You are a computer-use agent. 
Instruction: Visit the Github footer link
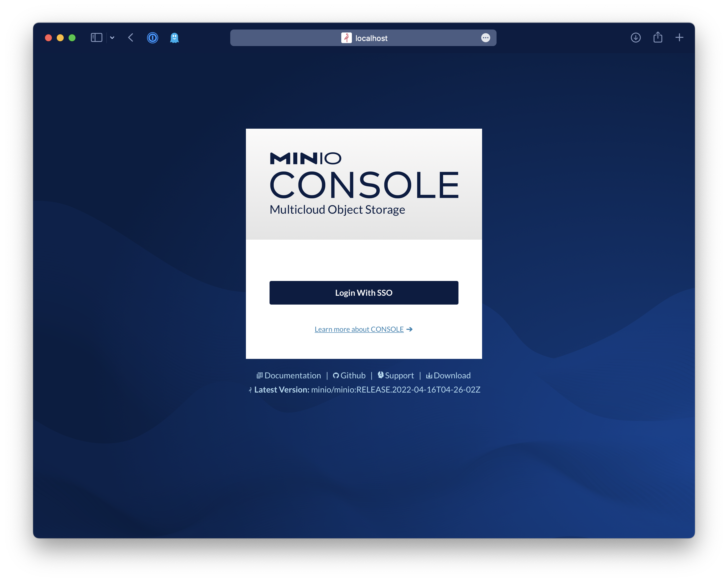pyautogui.click(x=352, y=375)
